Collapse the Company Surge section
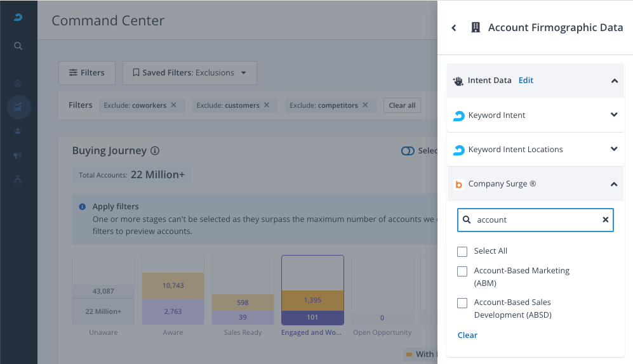 coord(613,184)
